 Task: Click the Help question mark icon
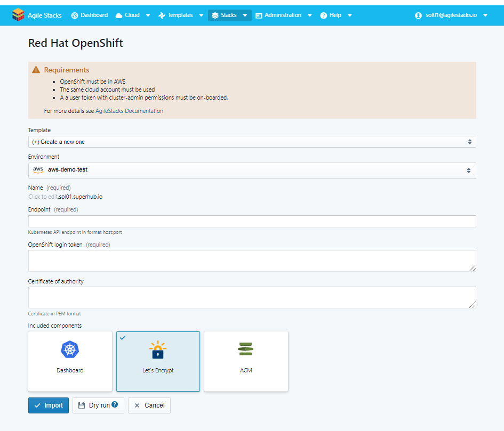tap(323, 15)
